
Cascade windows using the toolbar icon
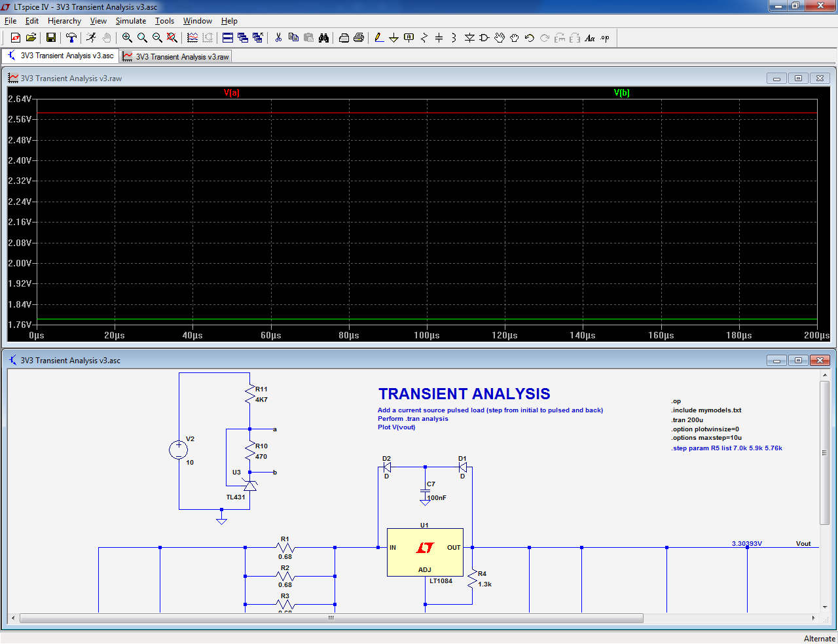point(243,38)
